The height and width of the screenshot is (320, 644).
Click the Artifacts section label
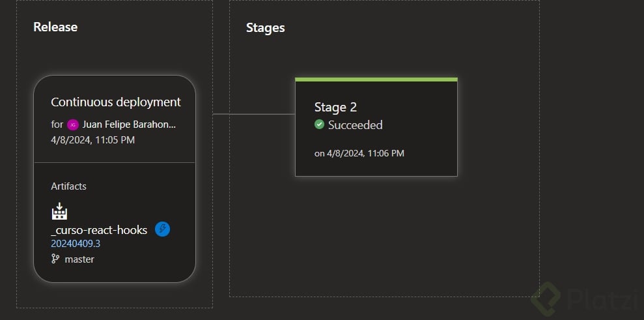click(x=68, y=186)
